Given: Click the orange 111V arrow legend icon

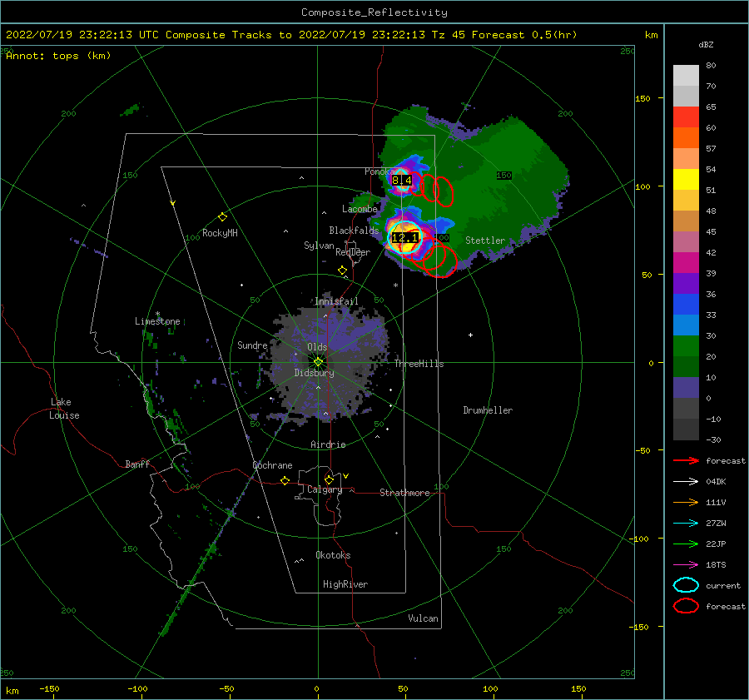Looking at the screenshot, I should coord(686,502).
